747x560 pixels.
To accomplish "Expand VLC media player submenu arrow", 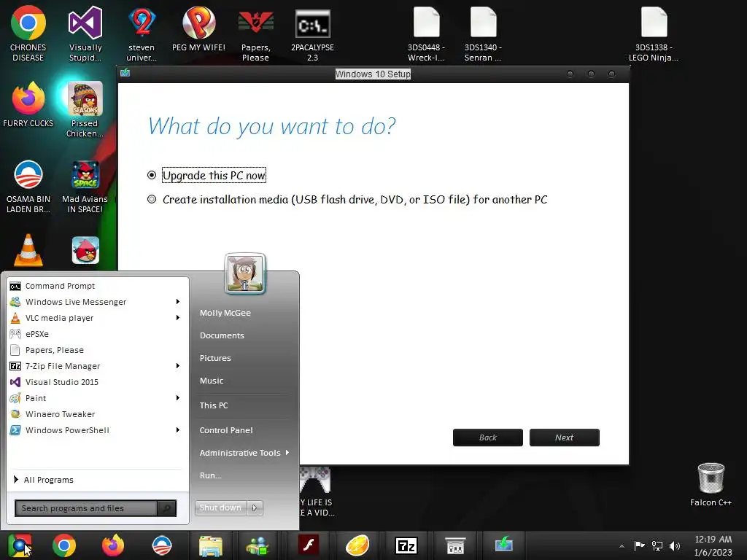I will (178, 318).
